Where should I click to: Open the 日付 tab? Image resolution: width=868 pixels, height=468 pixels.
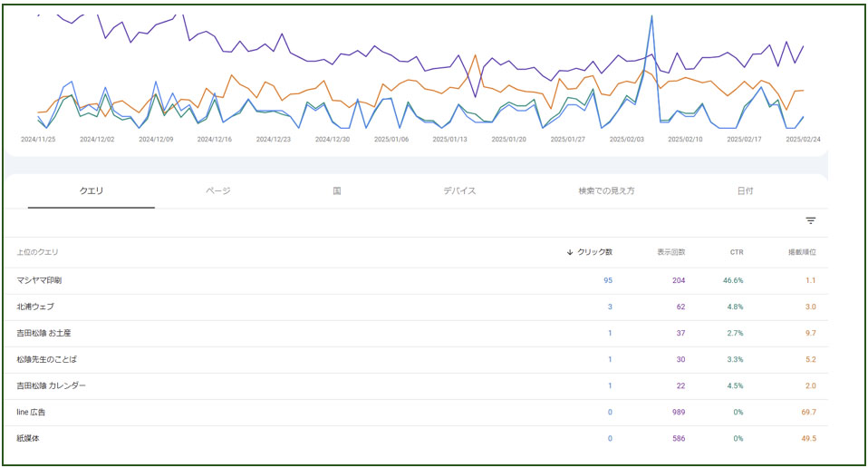[745, 191]
